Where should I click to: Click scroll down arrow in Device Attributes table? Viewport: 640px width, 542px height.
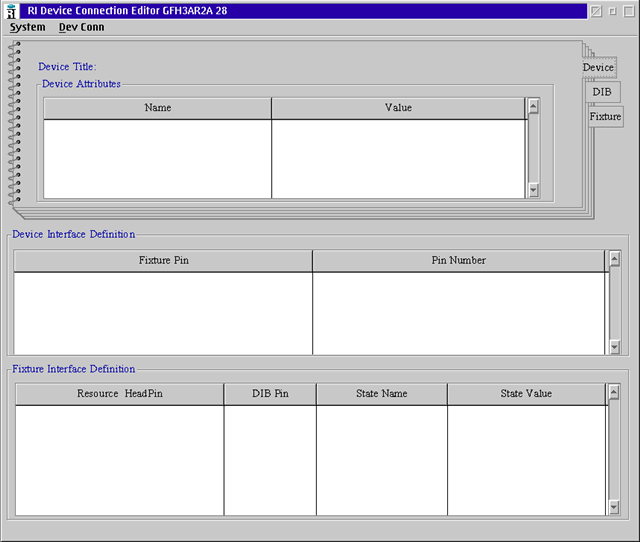tap(533, 190)
